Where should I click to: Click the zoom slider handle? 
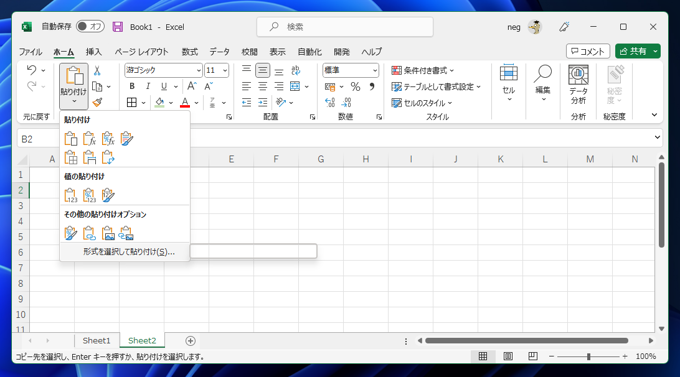(x=588, y=356)
